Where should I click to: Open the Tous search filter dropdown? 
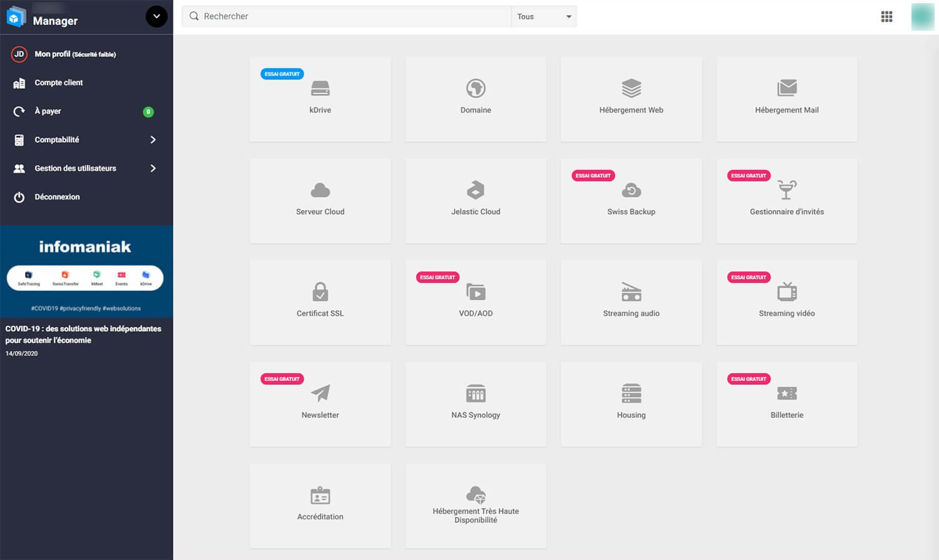(x=544, y=17)
